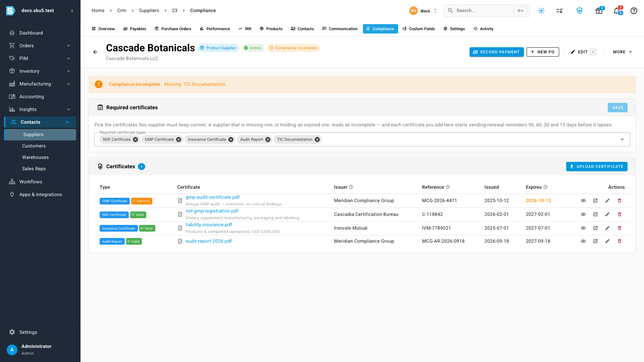Switch the docs workspace selector
This screenshot has height=362, width=644.
point(423,11)
